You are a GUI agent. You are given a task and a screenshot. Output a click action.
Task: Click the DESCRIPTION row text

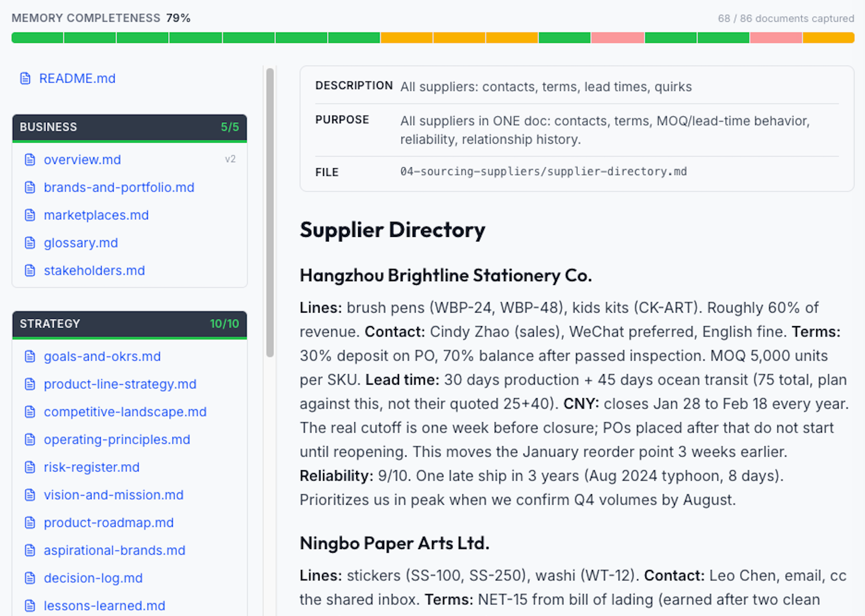[x=546, y=87]
